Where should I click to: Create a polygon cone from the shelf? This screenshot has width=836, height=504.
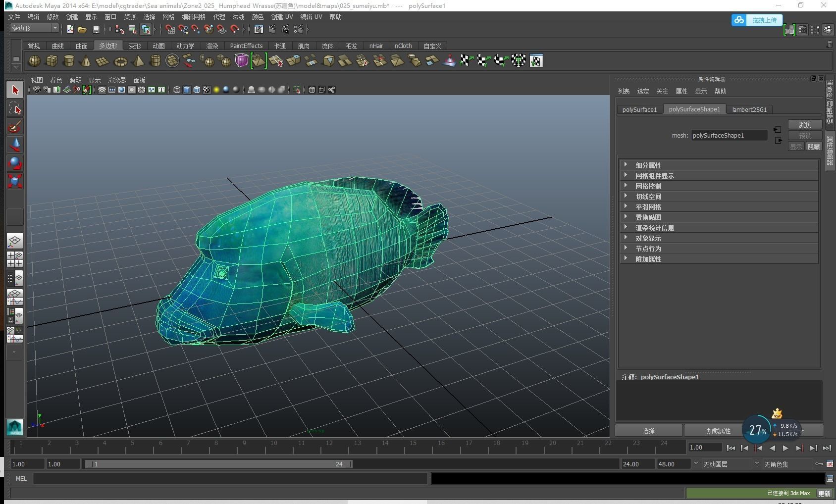(86, 61)
